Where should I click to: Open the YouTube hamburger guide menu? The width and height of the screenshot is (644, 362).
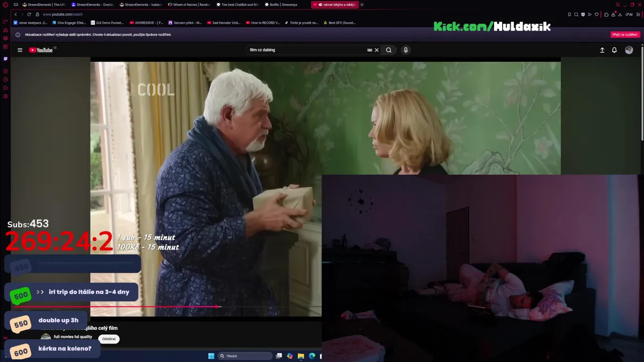[20, 50]
